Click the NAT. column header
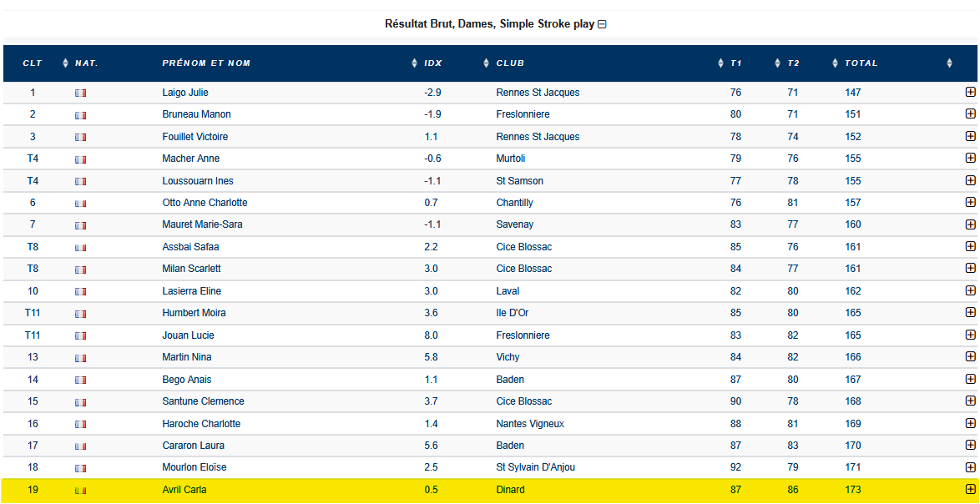The image size is (980, 504). click(86, 63)
